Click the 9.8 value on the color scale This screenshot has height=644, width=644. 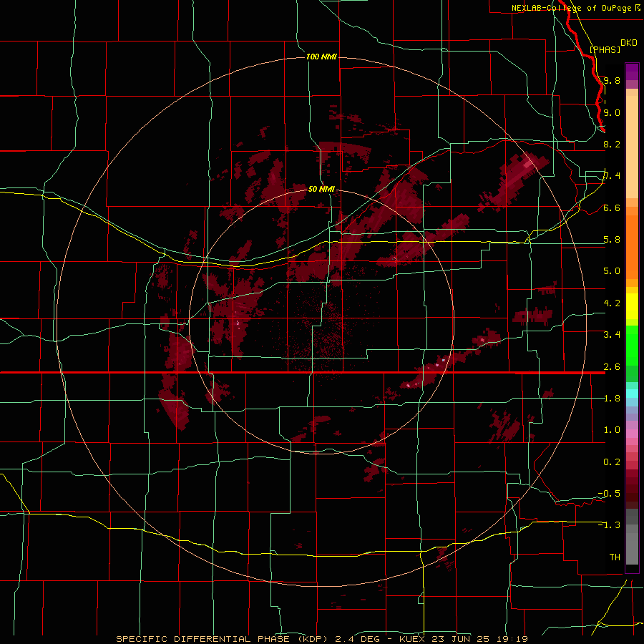(x=612, y=80)
